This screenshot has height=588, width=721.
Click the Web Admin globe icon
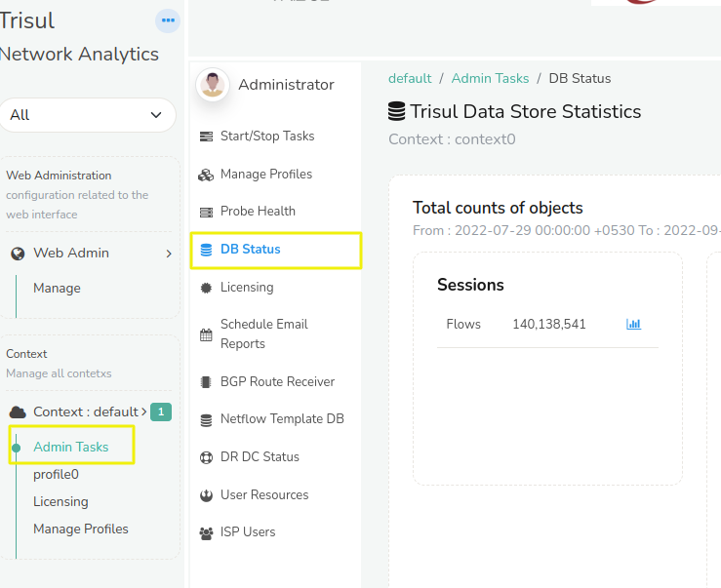click(18, 254)
